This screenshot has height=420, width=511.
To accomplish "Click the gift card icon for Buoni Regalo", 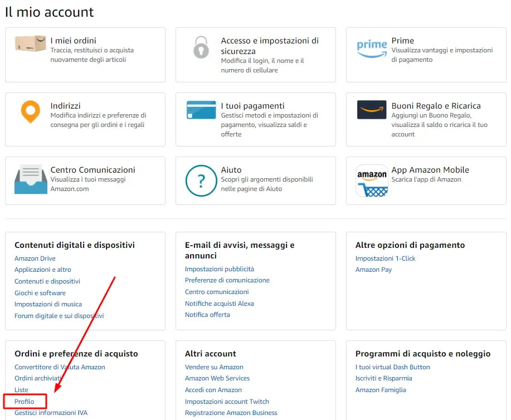I will 372,110.
